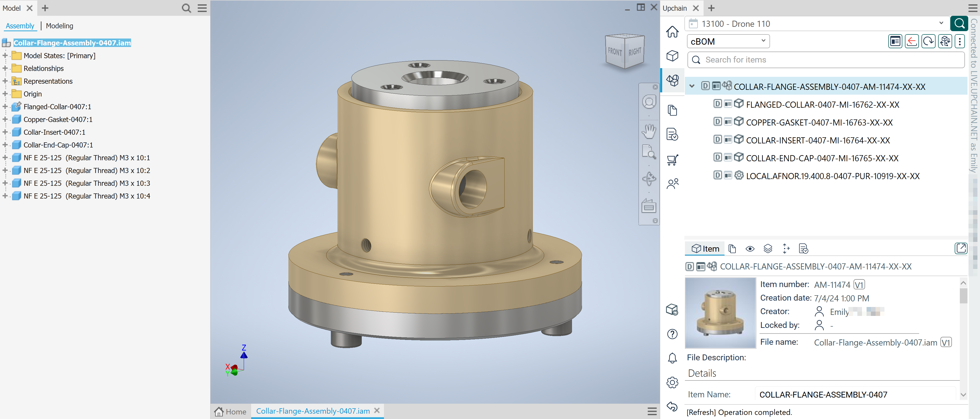This screenshot has height=419, width=980.
Task: Click the refresh icon in cBOM toolbar
Action: (x=928, y=41)
